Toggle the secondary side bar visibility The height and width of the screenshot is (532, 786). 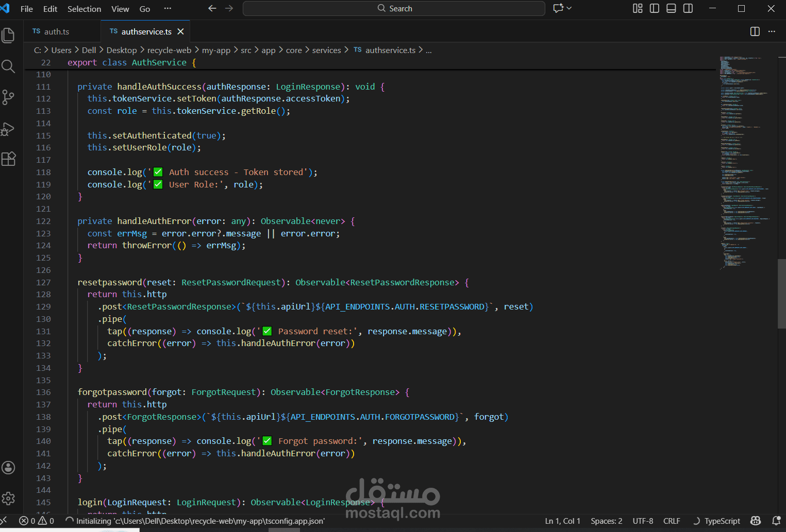point(688,8)
